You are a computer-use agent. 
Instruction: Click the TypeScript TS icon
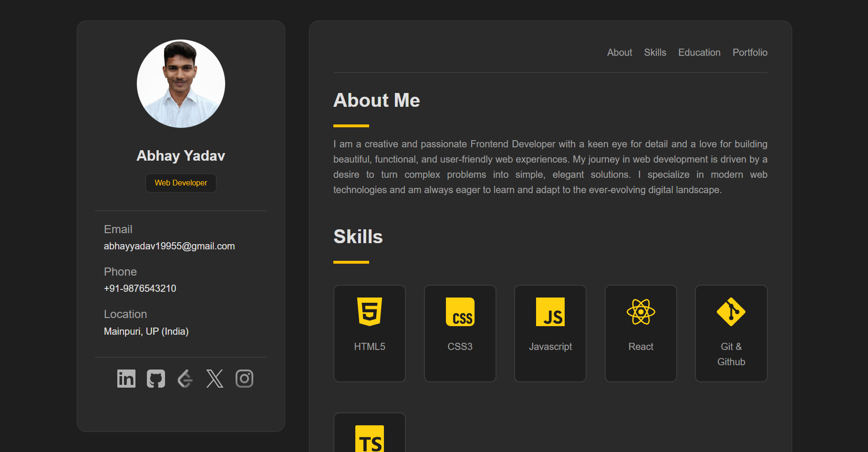click(x=370, y=439)
